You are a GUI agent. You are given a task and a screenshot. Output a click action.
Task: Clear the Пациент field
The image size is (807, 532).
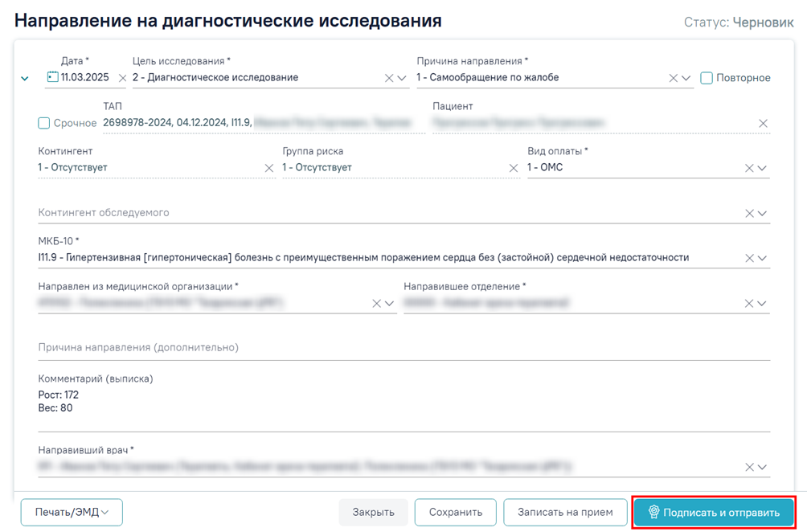[764, 124]
